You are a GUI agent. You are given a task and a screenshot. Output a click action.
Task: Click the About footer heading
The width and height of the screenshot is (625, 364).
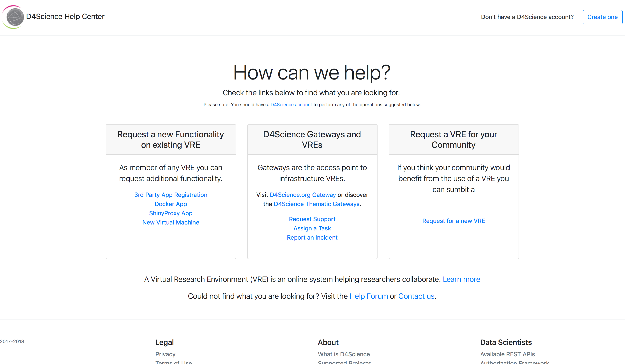328,342
